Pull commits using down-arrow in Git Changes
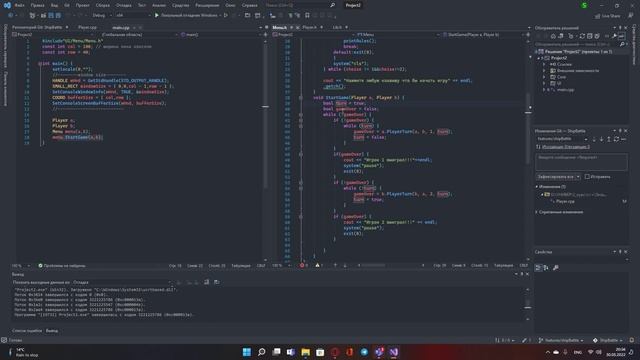640x360 pixels. pyautogui.click(x=601, y=139)
